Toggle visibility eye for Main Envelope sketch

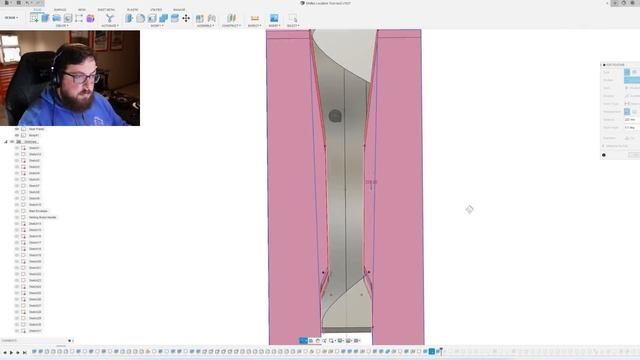pos(17,211)
